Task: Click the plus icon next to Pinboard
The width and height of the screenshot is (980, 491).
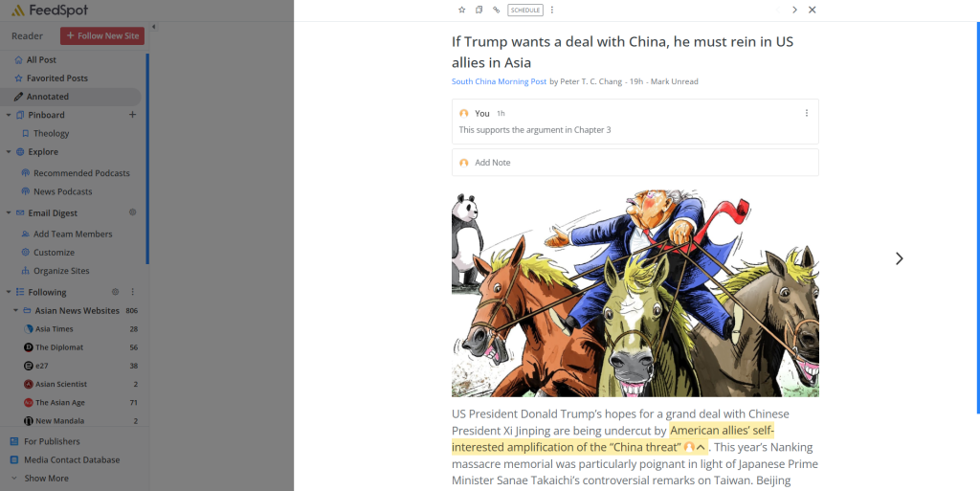Action: [132, 115]
